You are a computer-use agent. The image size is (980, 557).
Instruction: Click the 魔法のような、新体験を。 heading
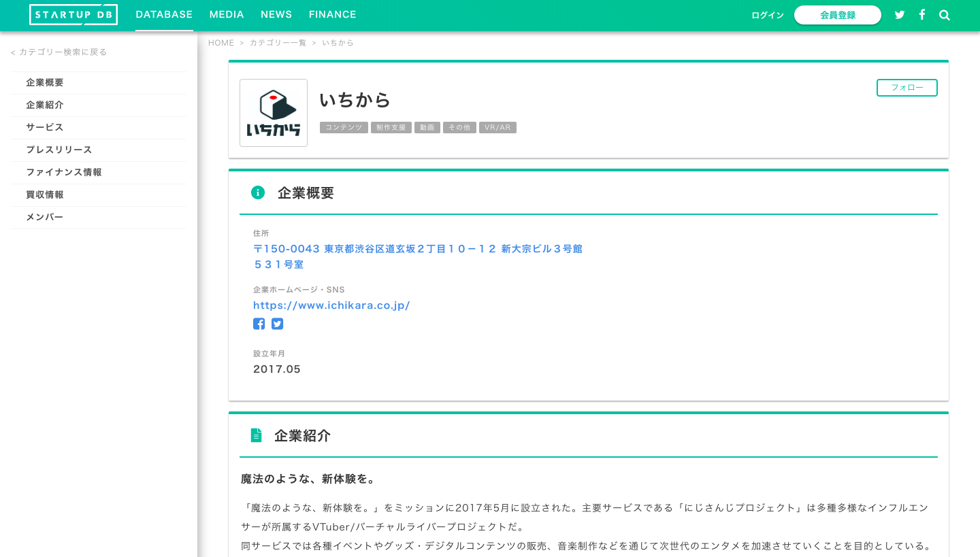[x=308, y=479]
